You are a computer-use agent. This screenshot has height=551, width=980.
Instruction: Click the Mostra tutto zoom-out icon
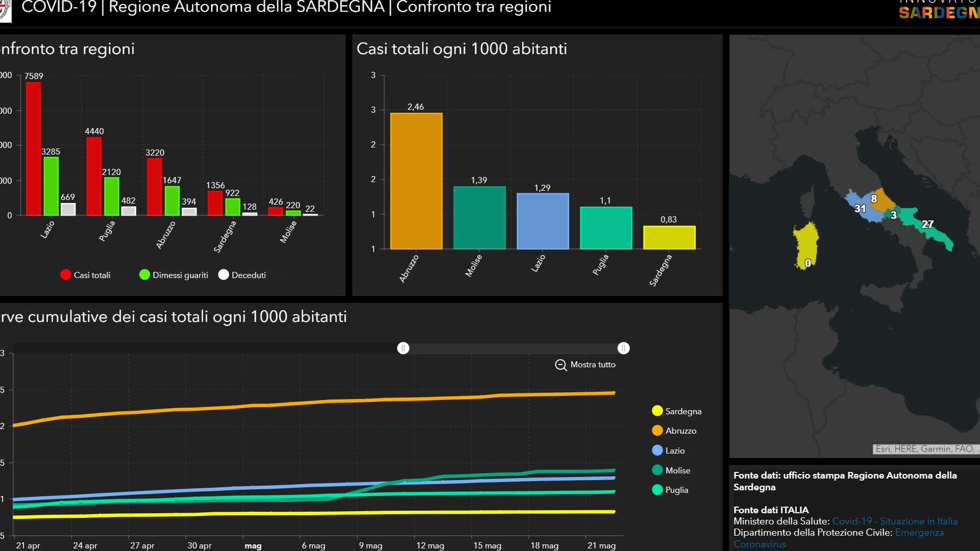pos(560,365)
